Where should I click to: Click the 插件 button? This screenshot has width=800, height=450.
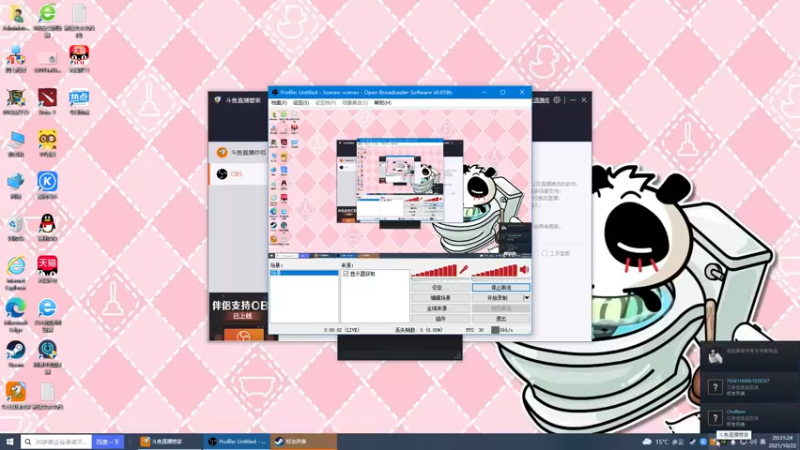(x=440, y=318)
